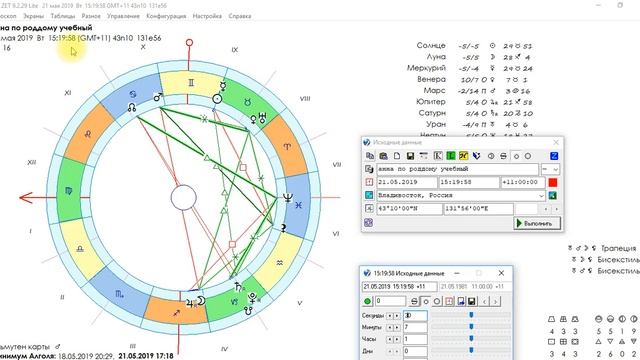Click the Дни slider handle

pyautogui.click(x=471, y=350)
